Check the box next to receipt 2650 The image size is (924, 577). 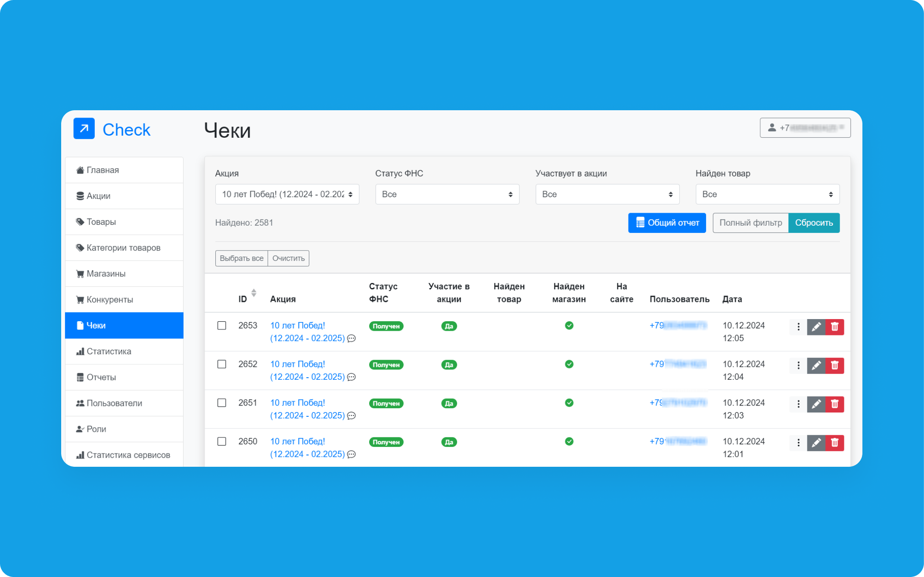[222, 441]
